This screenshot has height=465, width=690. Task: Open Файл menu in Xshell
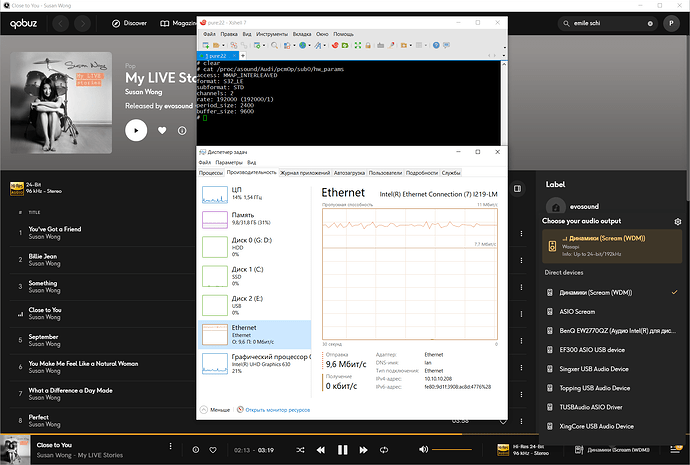click(209, 34)
